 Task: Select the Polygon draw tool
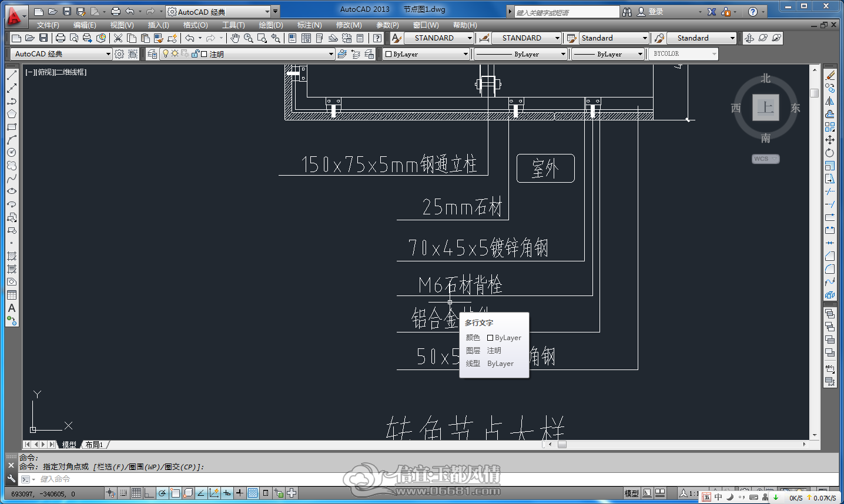pyautogui.click(x=12, y=114)
